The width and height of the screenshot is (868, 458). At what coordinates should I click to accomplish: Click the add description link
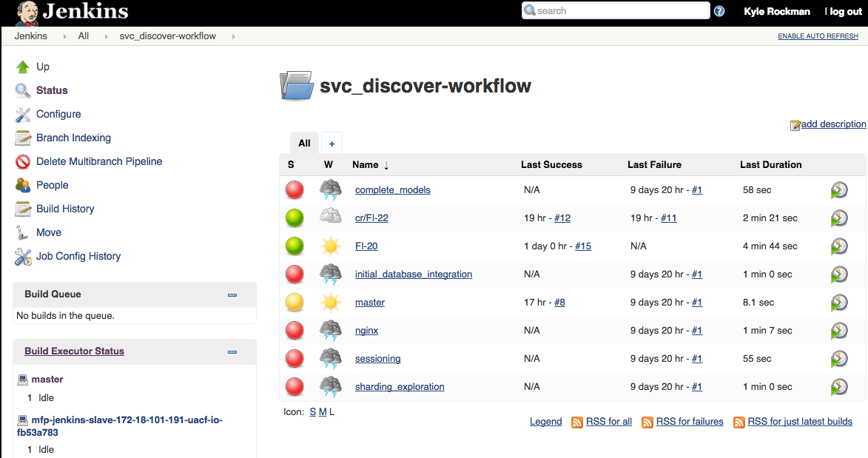pos(833,124)
